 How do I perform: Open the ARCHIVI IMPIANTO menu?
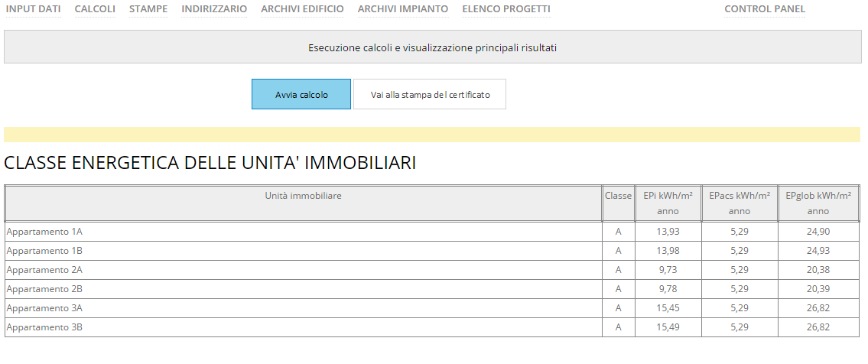click(403, 9)
